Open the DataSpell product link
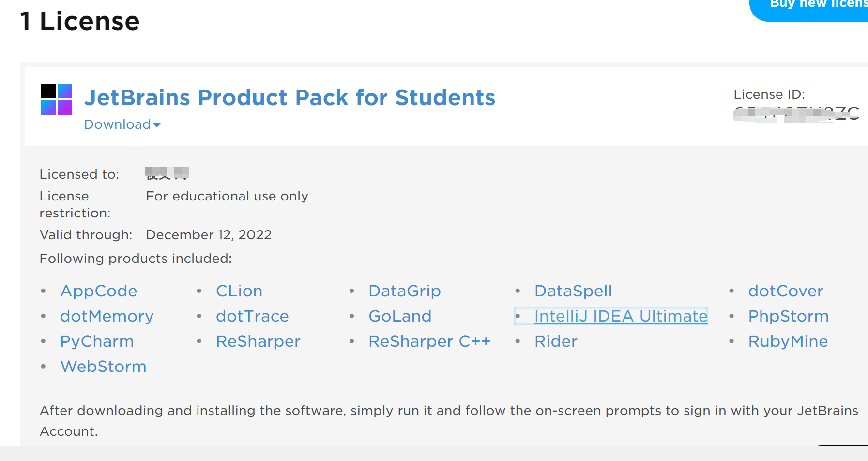The image size is (868, 461). pyautogui.click(x=573, y=291)
